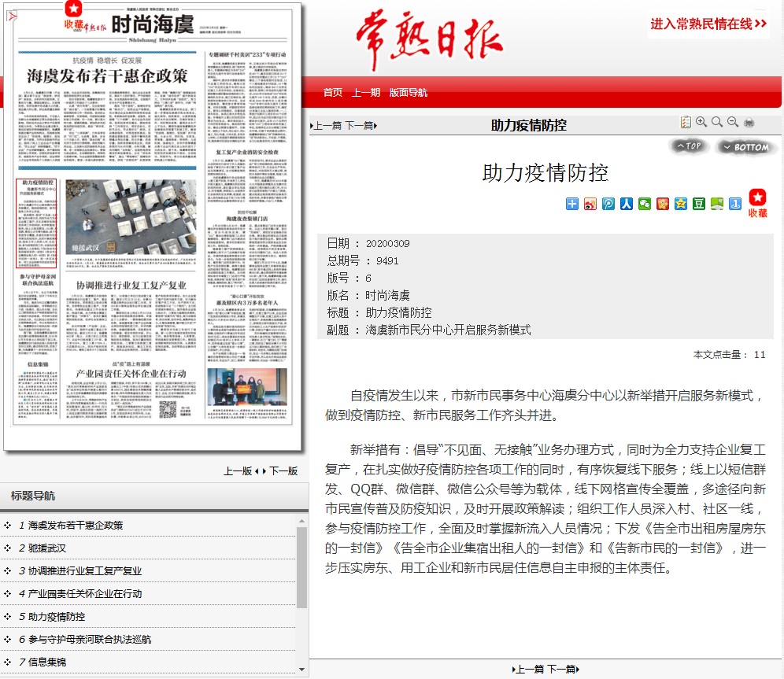
Task: Click 本文点击量 count text
Action: point(729,355)
